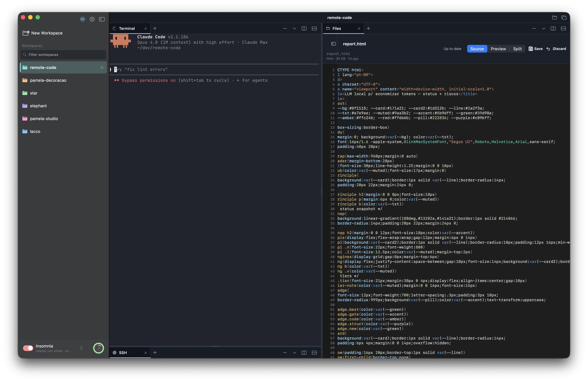This screenshot has height=382, width=588.
Task: Click the circular usage ring icon
Action: coord(99,348)
